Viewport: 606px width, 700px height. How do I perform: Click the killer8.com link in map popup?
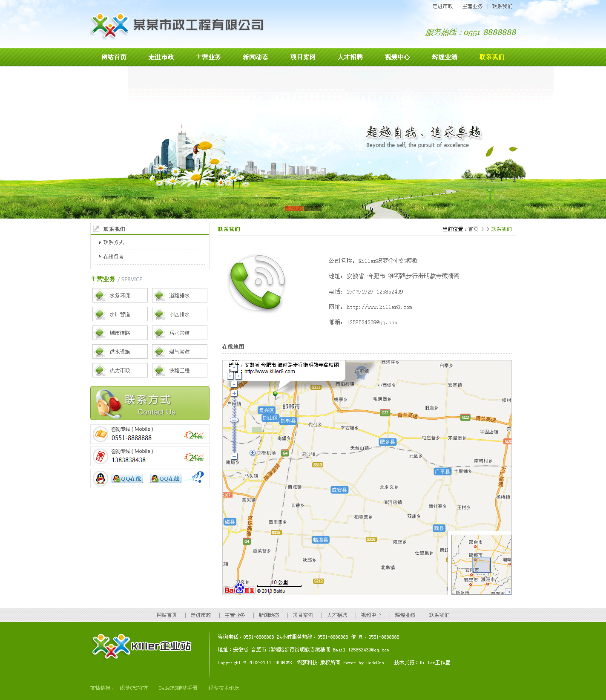point(269,372)
